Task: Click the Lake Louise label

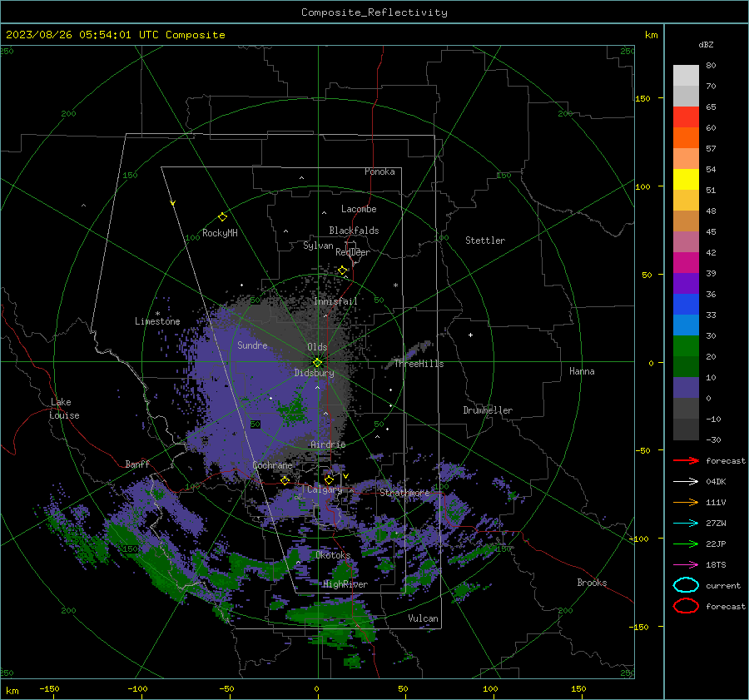Action: (x=64, y=409)
